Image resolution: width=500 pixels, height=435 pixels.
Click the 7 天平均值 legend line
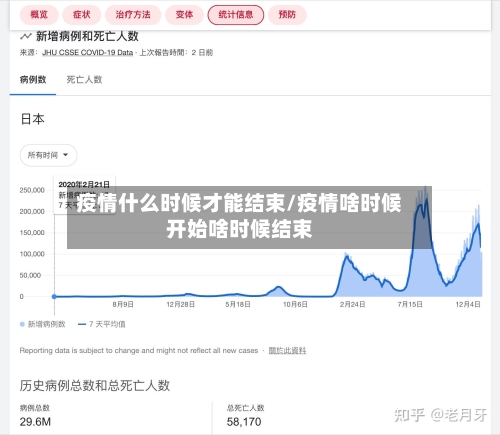pyautogui.click(x=82, y=324)
